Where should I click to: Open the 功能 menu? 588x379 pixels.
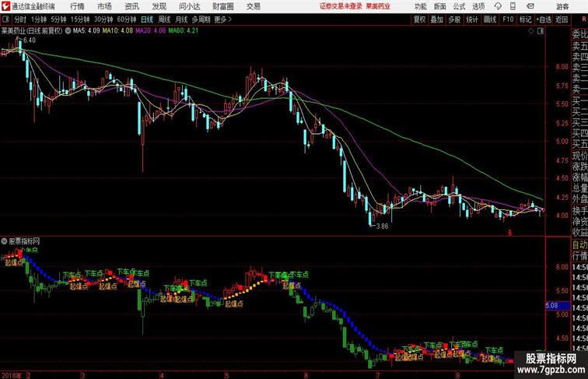pos(420,6)
